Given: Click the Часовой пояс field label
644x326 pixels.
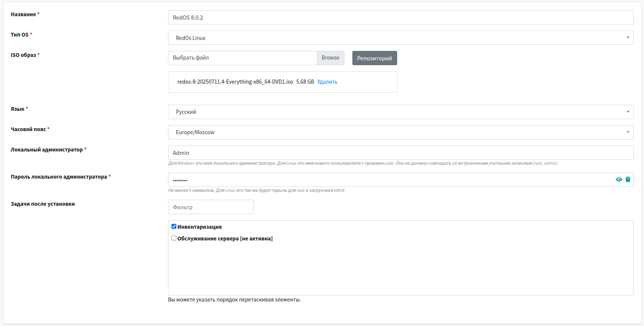Looking at the screenshot, I should (28, 129).
